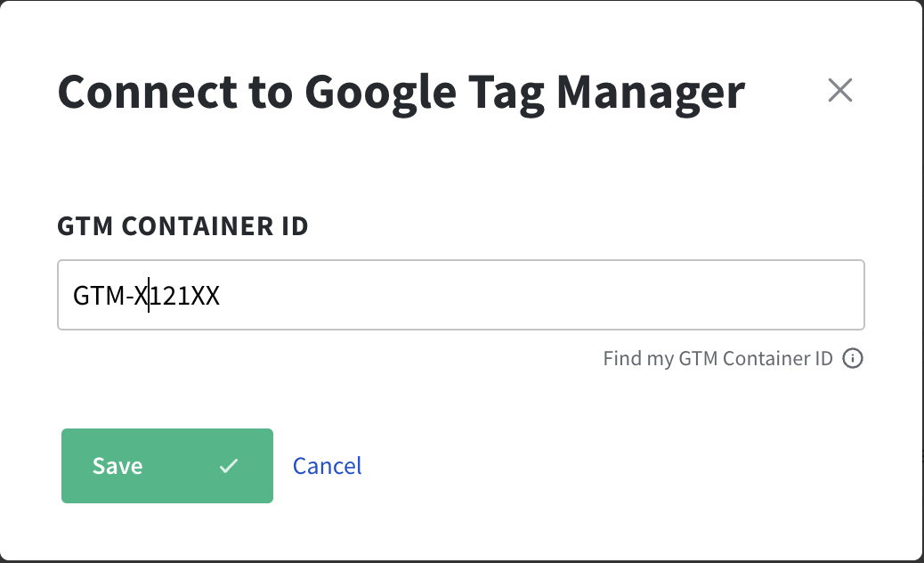Click the checkmark icon on Save button
The width and height of the screenshot is (924, 563).
pyautogui.click(x=229, y=466)
